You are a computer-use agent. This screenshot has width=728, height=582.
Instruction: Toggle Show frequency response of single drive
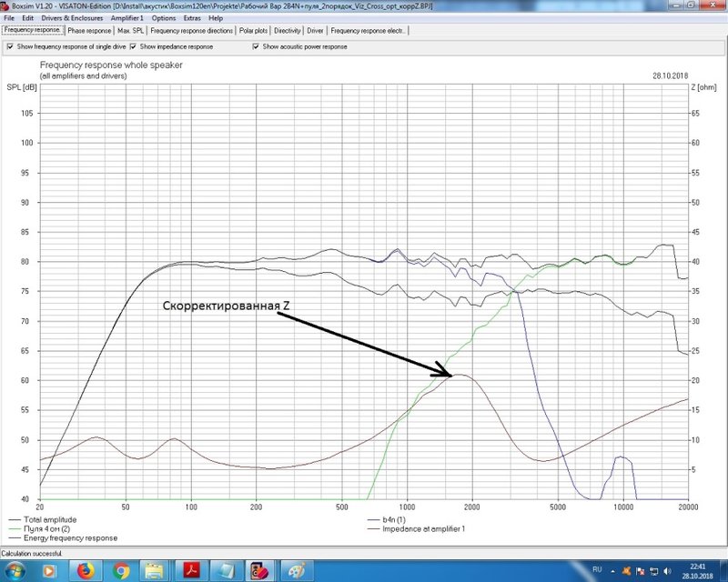(x=10, y=45)
